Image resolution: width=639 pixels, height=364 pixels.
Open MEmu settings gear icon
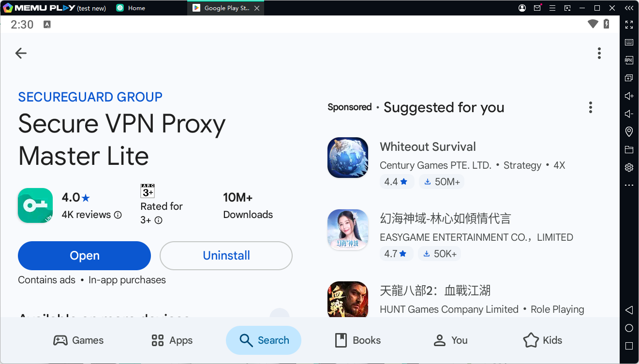click(x=629, y=167)
